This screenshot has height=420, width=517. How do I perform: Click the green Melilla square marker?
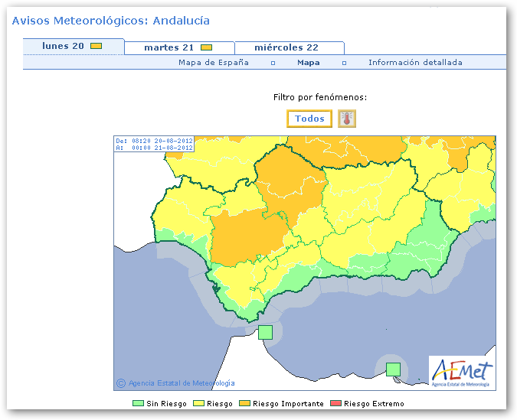click(393, 370)
